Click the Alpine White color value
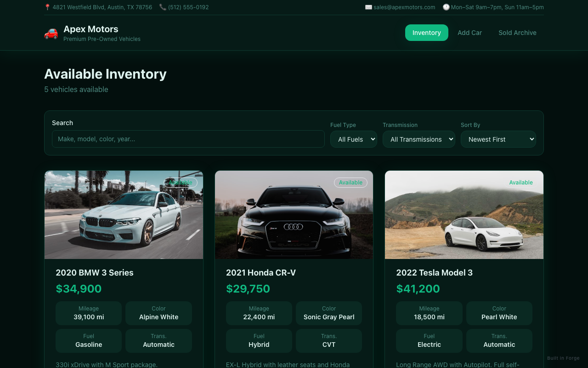Screen dimensions: 588x368 159,317
